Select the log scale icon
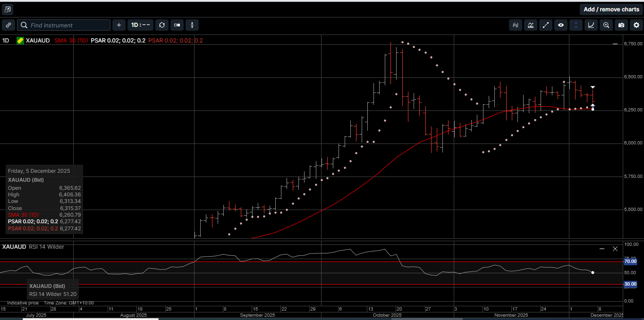Image resolution: width=644 pixels, height=320 pixels. tap(591, 25)
